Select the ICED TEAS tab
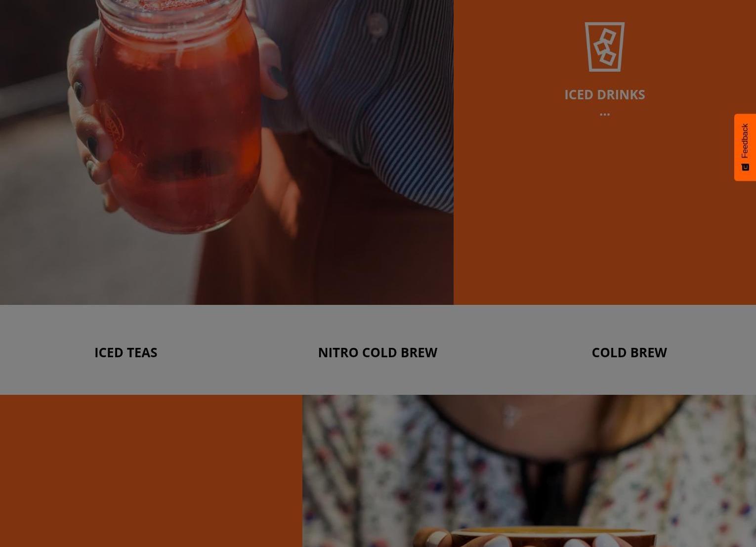The height and width of the screenshot is (547, 756). pos(126,352)
